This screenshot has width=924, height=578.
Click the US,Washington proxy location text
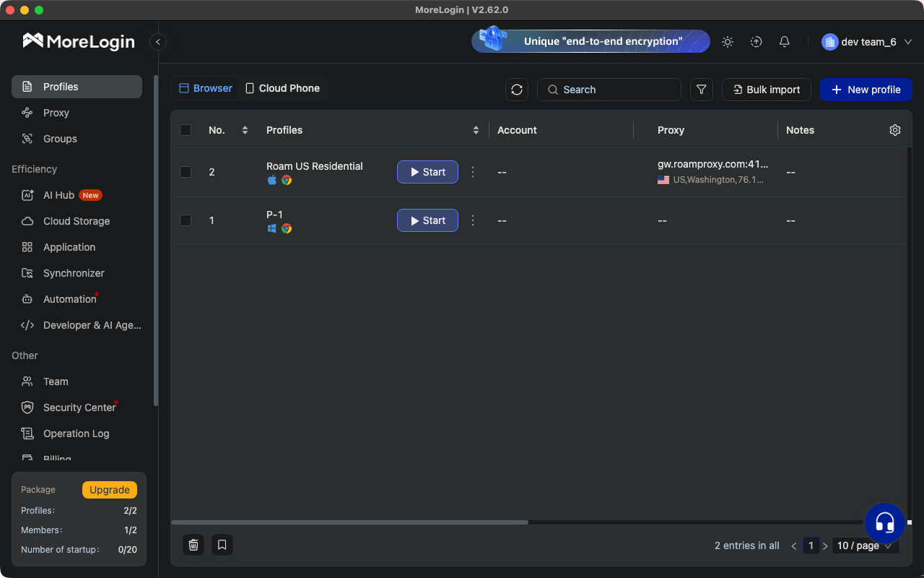coord(718,180)
